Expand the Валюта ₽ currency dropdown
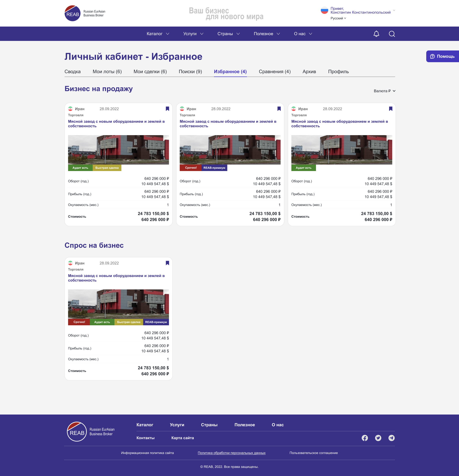 point(384,91)
